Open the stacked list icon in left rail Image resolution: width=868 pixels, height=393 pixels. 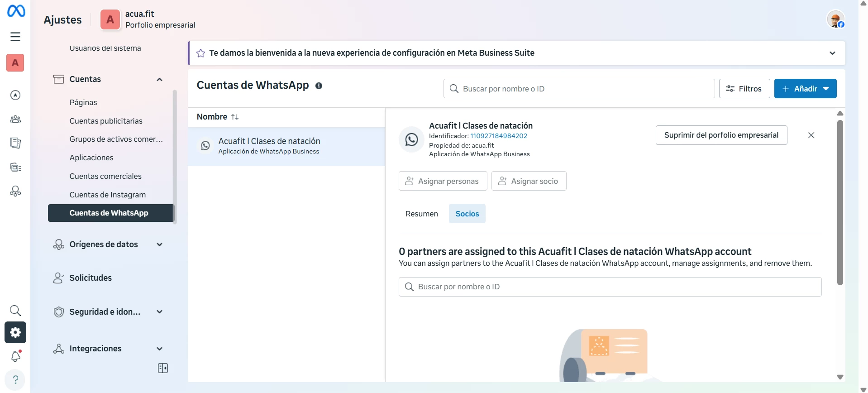pyautogui.click(x=15, y=168)
